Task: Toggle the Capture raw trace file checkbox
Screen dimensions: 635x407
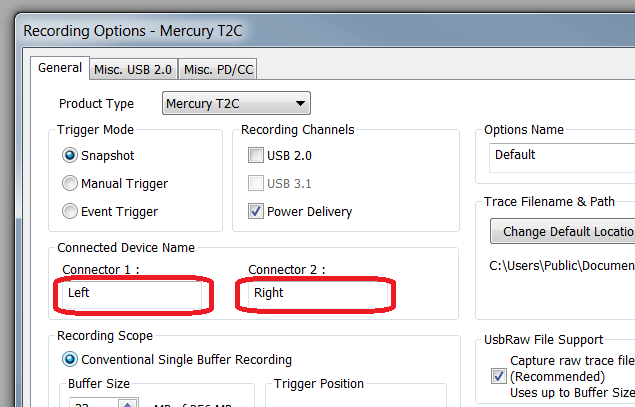Action: tap(499, 376)
